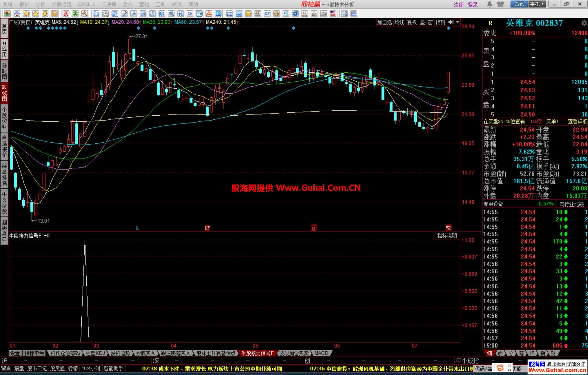Open the 报价 menu
Viewport: 588px width, 375px height.
coord(24,4)
